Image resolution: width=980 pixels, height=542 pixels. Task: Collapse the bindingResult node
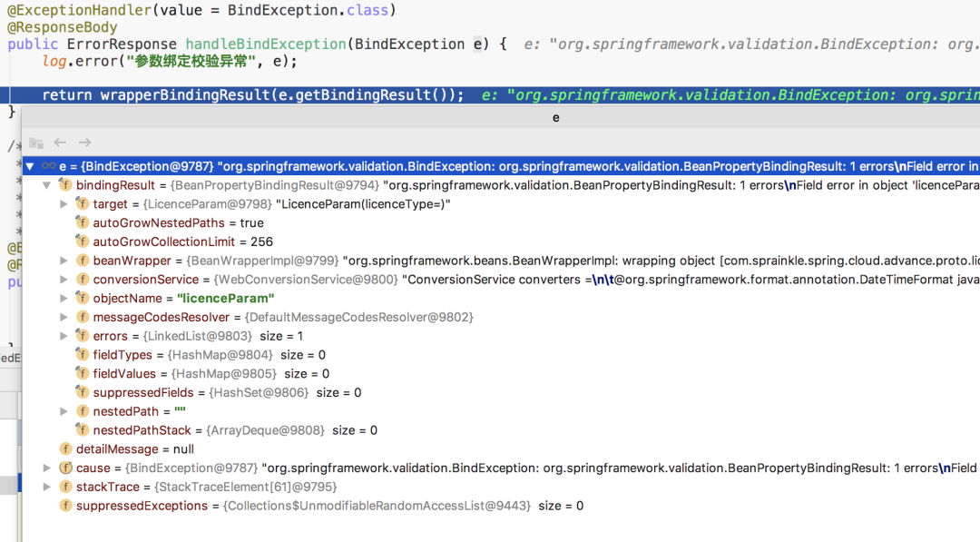[46, 185]
